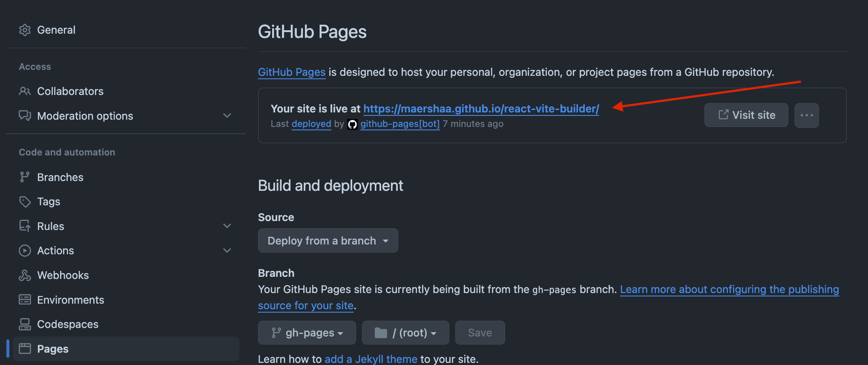The width and height of the screenshot is (868, 365).
Task: Click the Branches git-branch icon
Action: point(25,177)
